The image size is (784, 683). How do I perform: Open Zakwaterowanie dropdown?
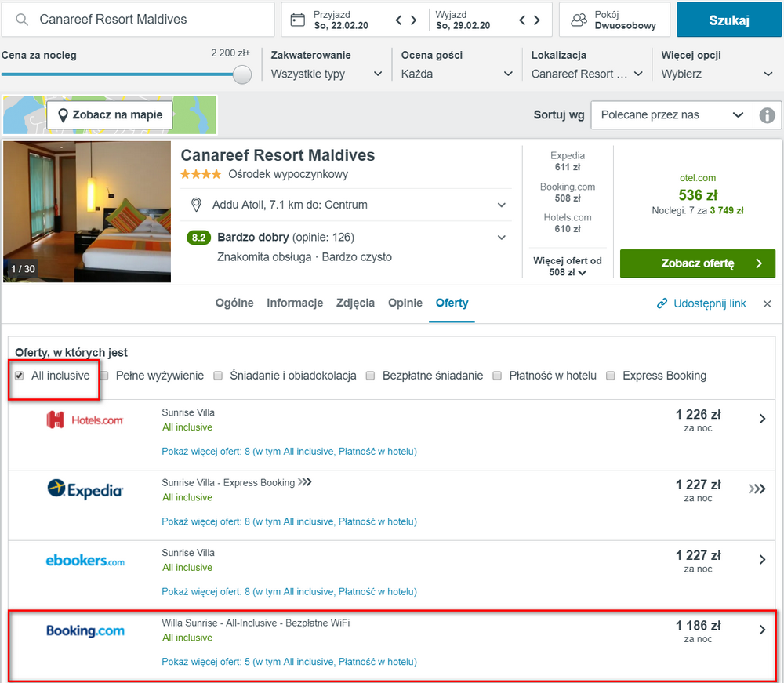click(326, 74)
